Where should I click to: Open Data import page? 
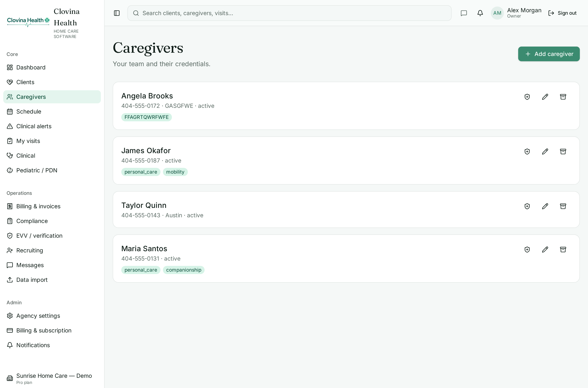click(x=52, y=280)
